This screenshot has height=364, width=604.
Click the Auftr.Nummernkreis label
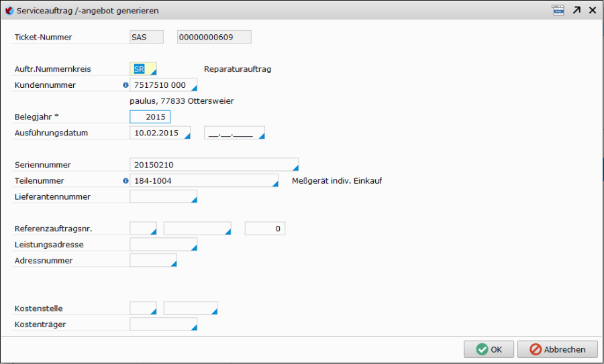53,69
